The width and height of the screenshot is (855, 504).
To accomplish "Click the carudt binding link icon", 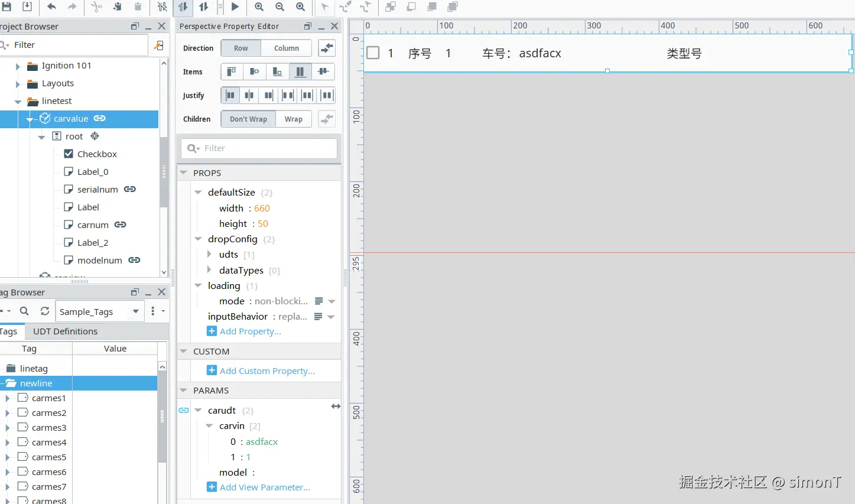I will [184, 410].
